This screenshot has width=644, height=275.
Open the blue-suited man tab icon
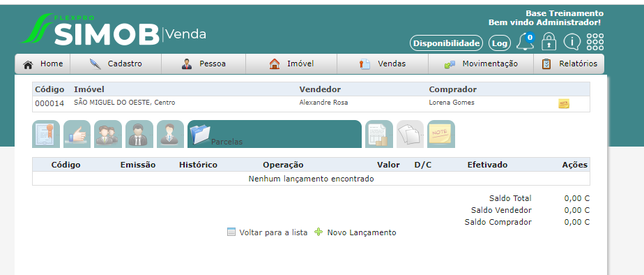(171, 134)
